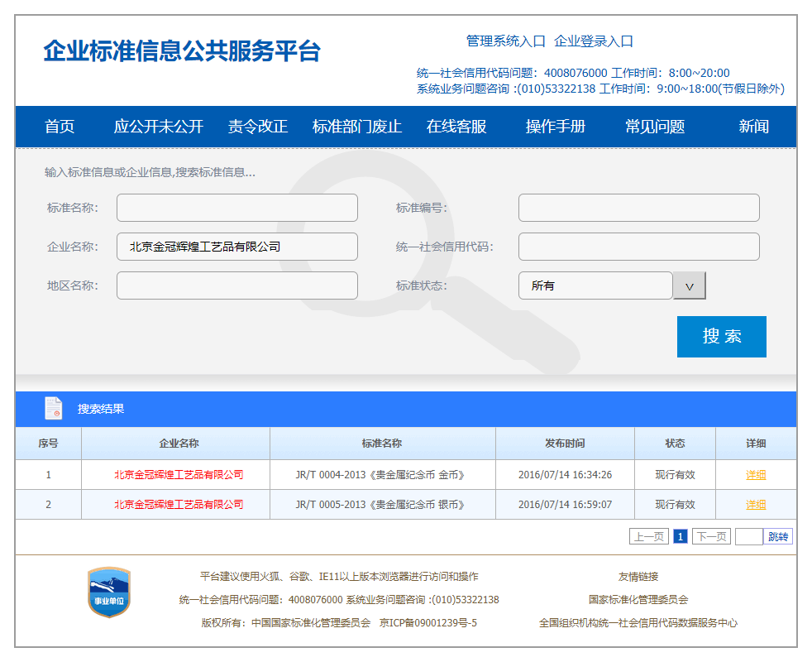Click the 事业单位 shield badge icon
812x662 pixels.
(109, 592)
